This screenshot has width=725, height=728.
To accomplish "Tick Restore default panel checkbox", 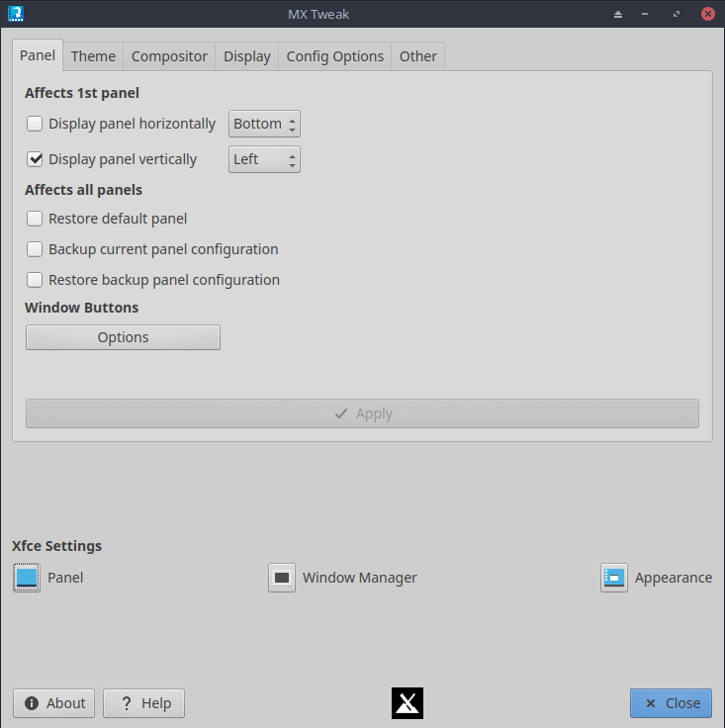I will [x=35, y=219].
